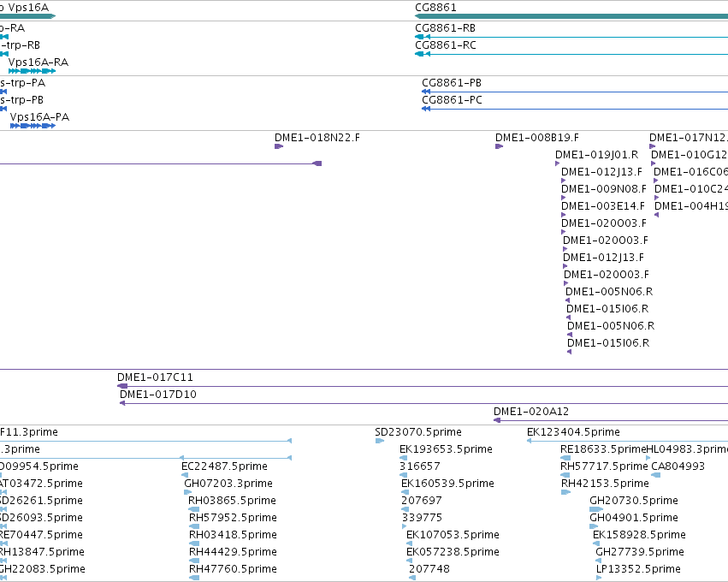
Task: Click the RH03418.5prime label
Action: click(233, 535)
